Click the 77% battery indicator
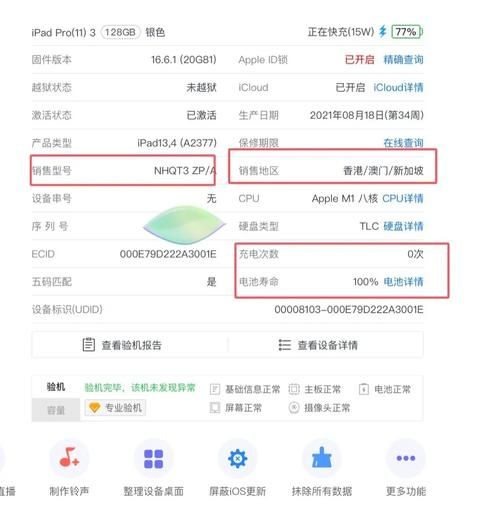 coord(407,32)
